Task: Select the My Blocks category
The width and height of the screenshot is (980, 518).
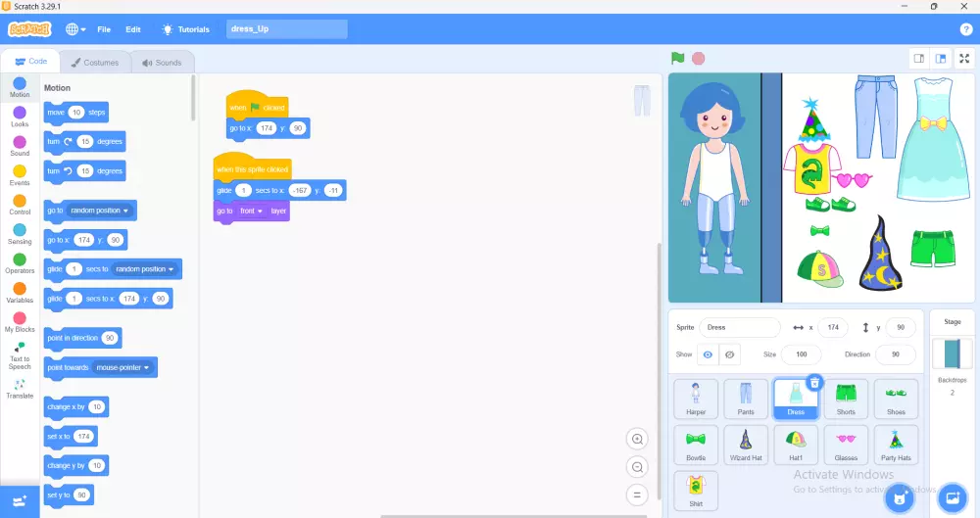Action: click(20, 322)
